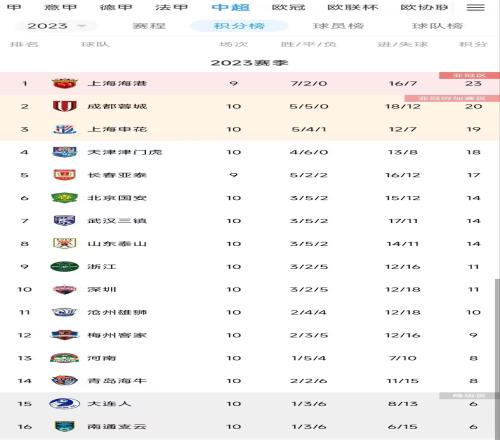Click the 南通支云 team logo

point(65,426)
